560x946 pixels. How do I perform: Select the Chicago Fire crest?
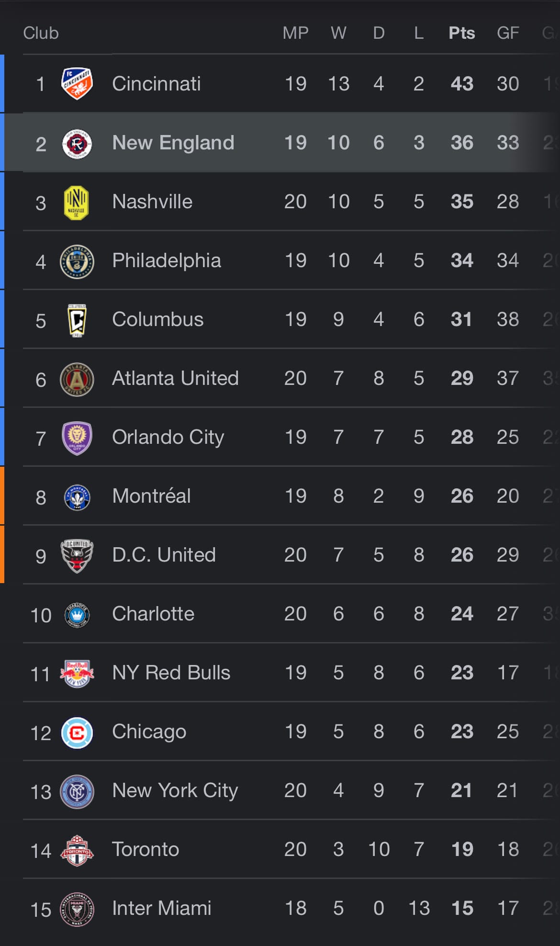click(77, 732)
